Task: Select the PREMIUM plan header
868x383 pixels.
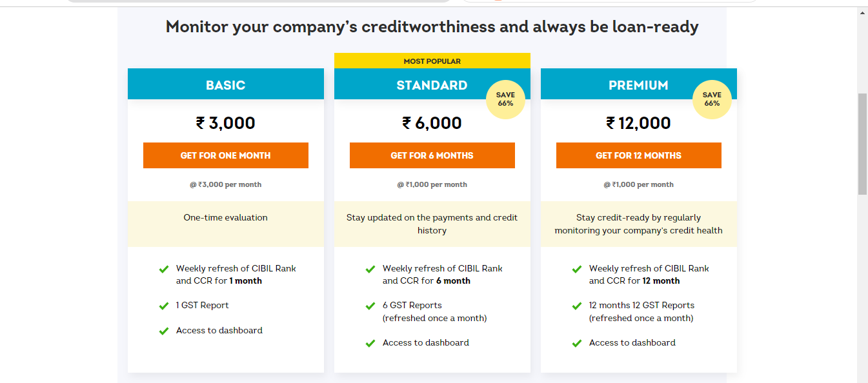Action: [x=638, y=84]
